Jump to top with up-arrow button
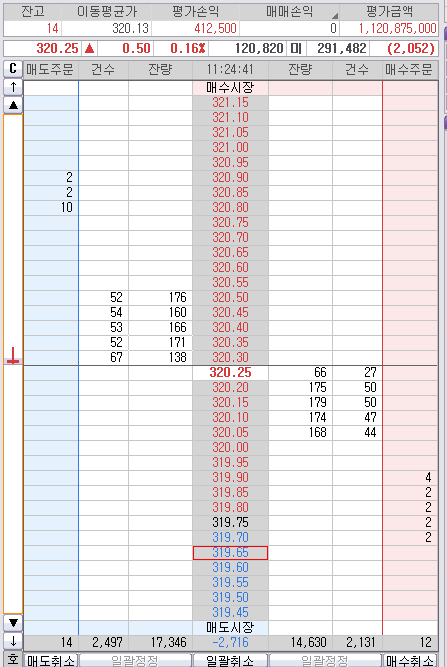The width and height of the screenshot is (447, 667). 13,87
